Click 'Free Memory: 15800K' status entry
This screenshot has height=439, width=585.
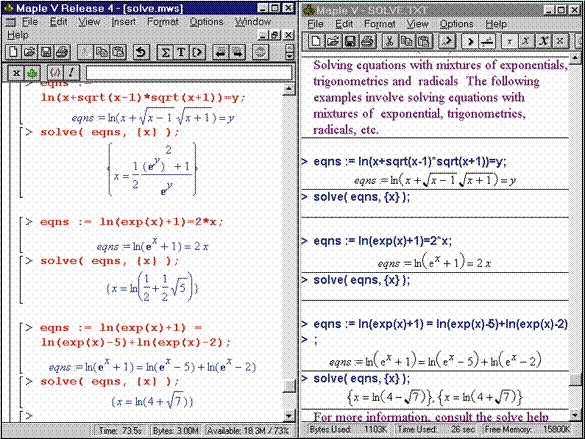(527, 430)
